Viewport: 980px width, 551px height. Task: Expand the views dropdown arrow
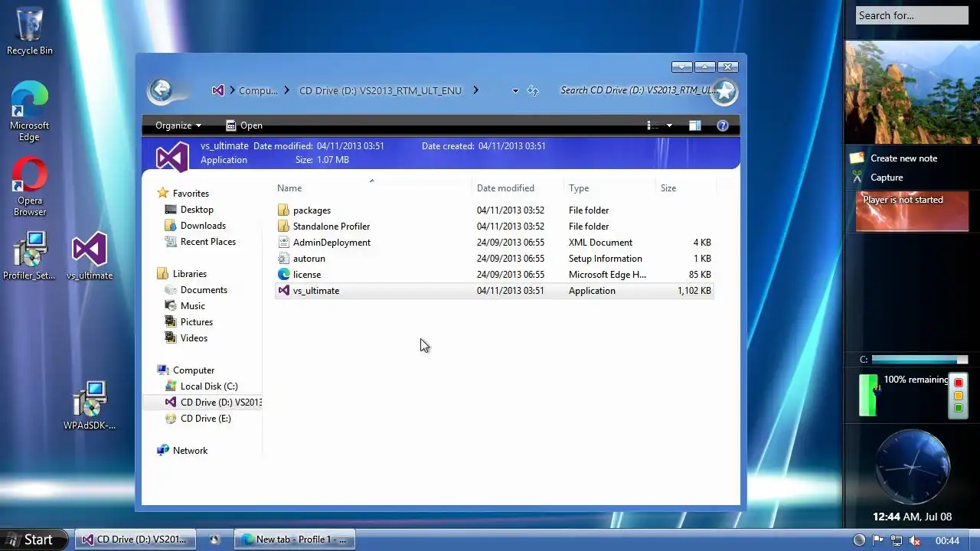[x=669, y=126]
